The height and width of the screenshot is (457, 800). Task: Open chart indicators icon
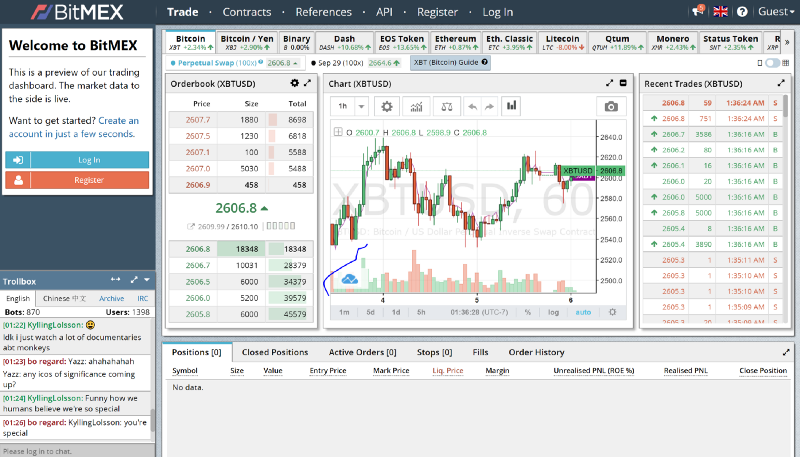coord(416,106)
